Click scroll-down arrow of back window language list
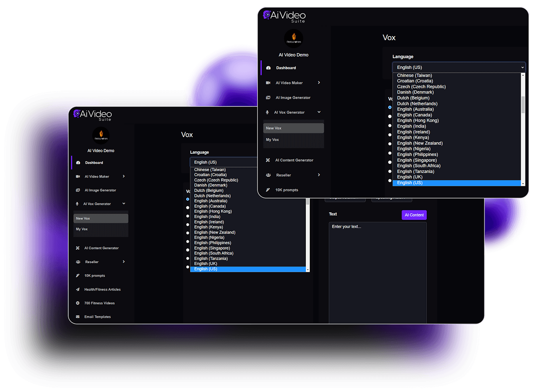The image size is (535, 392). (308, 270)
